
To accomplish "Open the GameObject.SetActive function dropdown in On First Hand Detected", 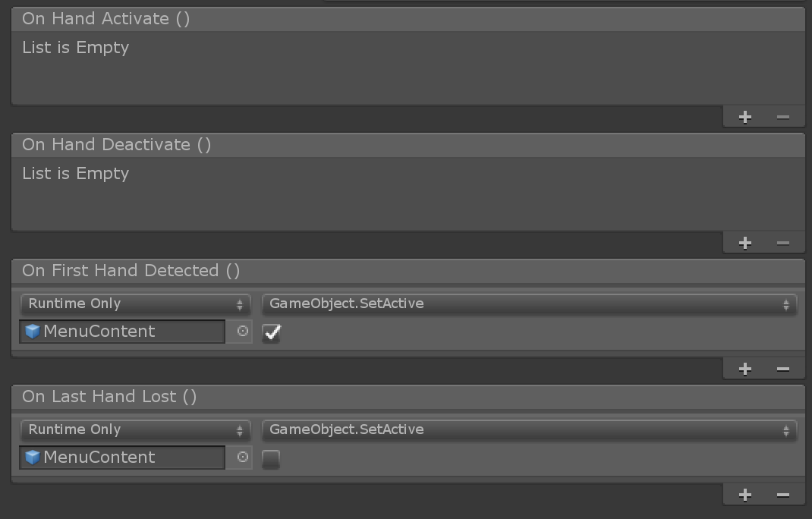I will (527, 304).
